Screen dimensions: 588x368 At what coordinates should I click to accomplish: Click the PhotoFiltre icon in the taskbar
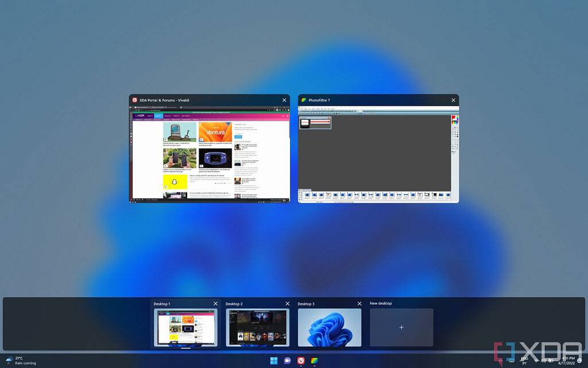click(314, 361)
